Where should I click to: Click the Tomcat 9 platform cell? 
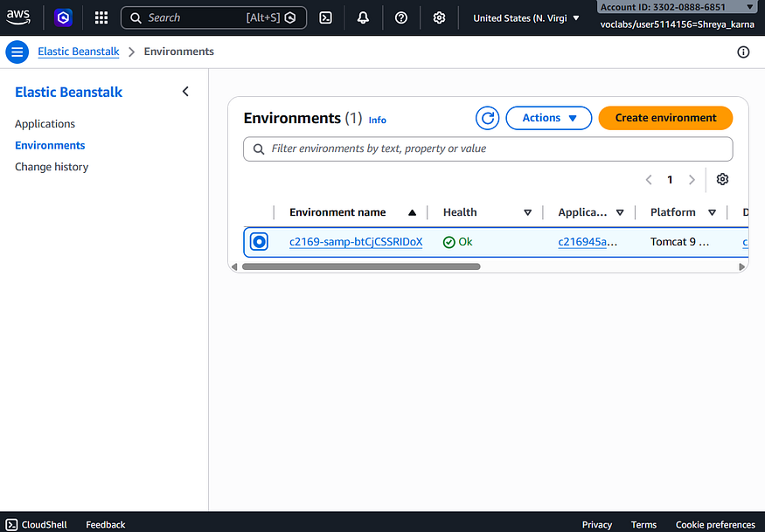tap(679, 242)
